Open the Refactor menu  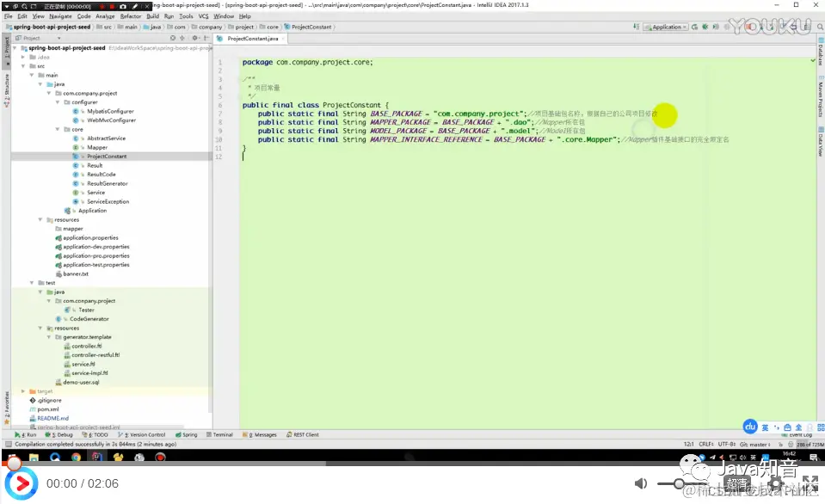pos(131,16)
